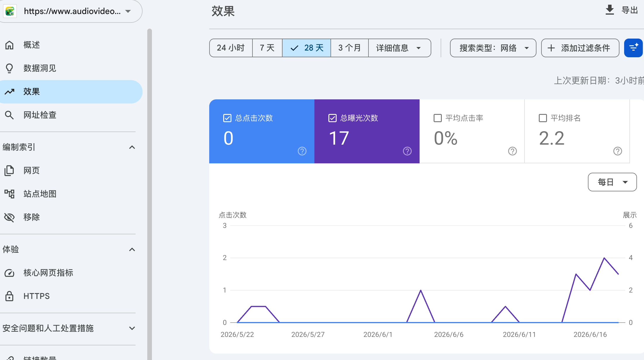Viewport: 644px width, 360px height.
Task: Toggle the 总点击次数 checkbox
Action: point(227,118)
